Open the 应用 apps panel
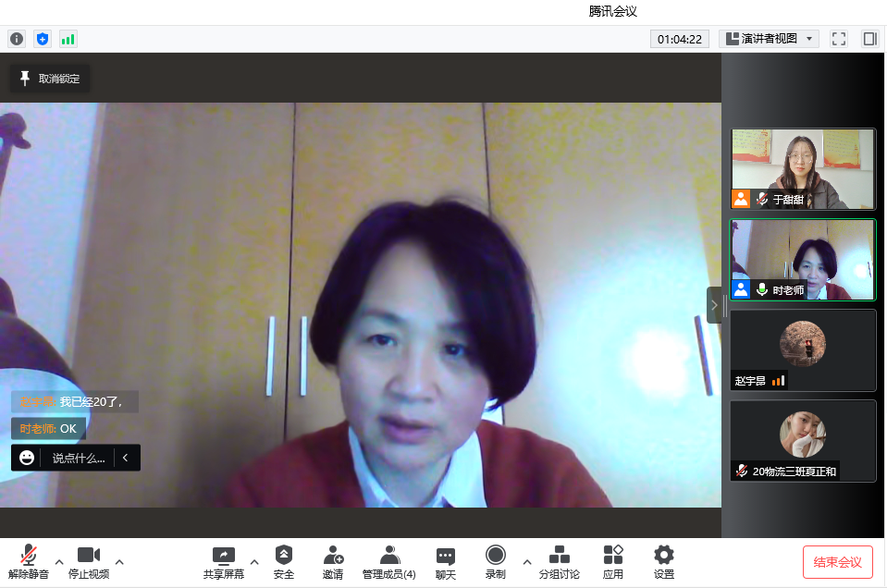Image resolution: width=887 pixels, height=588 pixels. (612, 562)
